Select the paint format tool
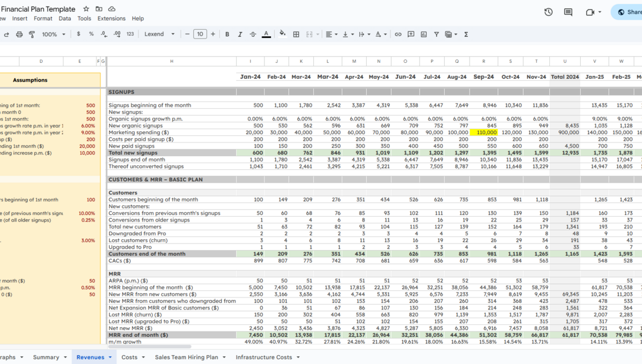 [x=32, y=34]
